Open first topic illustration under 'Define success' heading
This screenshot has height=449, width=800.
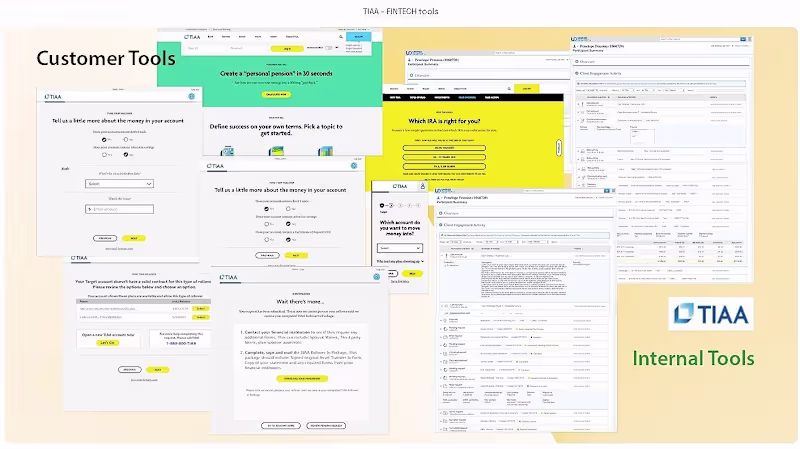tap(227, 151)
